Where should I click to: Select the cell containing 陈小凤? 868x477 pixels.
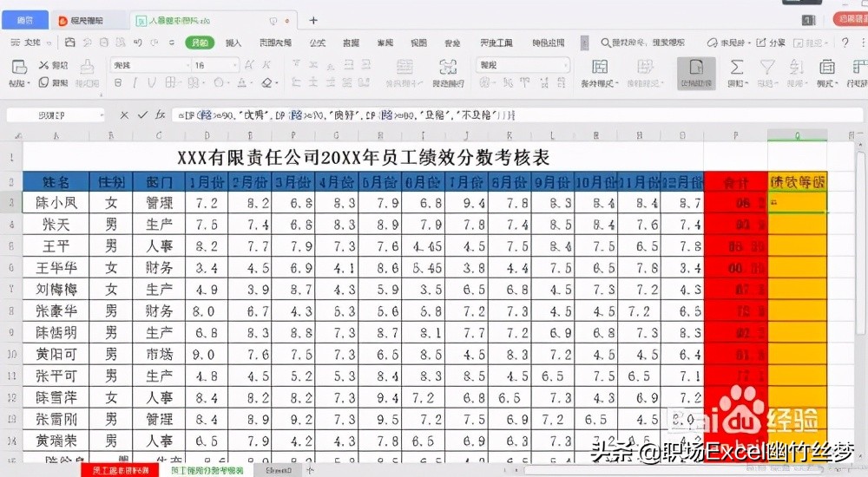(x=56, y=203)
